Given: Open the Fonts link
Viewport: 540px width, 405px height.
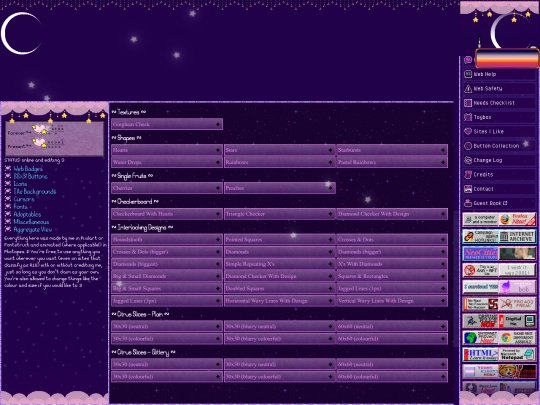Looking at the screenshot, I should (x=20, y=207).
